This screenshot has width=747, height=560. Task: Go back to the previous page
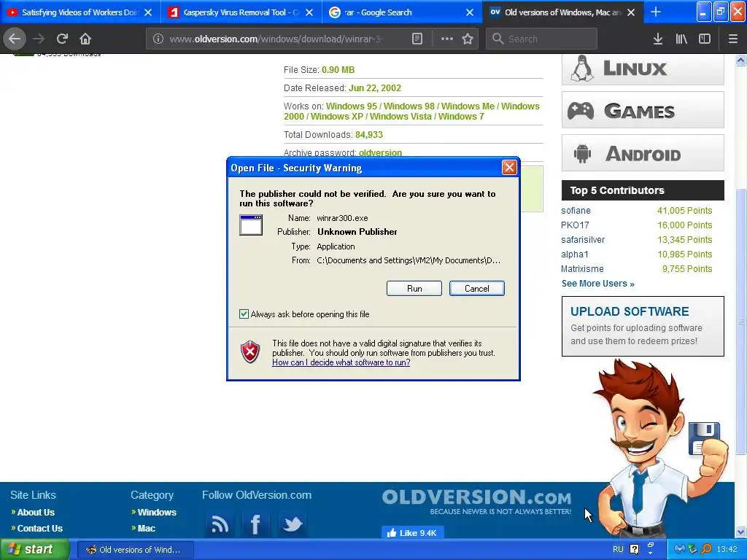pyautogui.click(x=15, y=39)
